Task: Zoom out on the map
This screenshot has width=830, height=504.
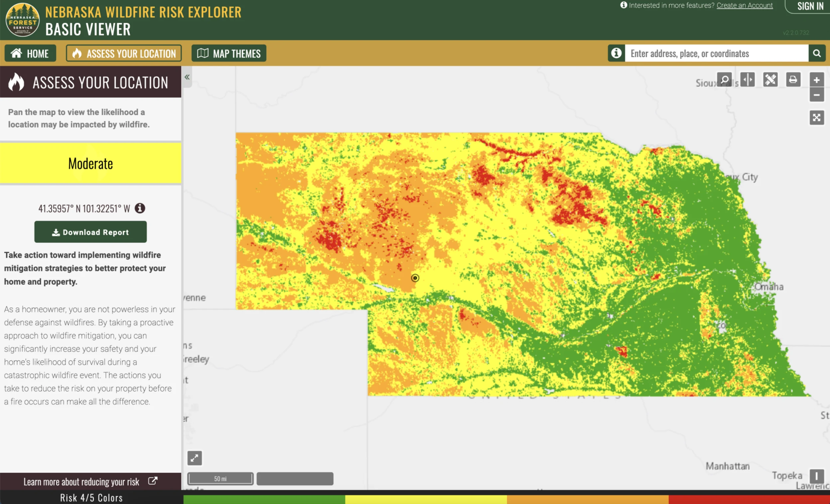Action: click(x=817, y=95)
